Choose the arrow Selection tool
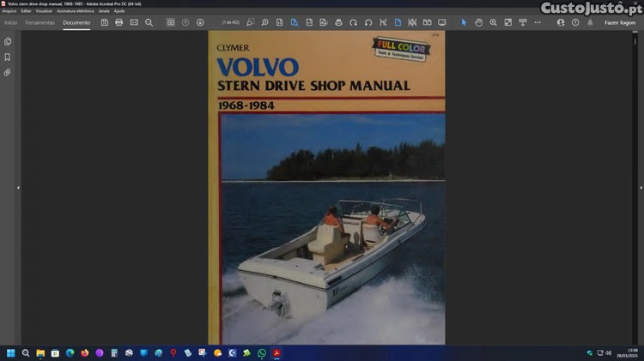The width and height of the screenshot is (644, 361). click(465, 22)
